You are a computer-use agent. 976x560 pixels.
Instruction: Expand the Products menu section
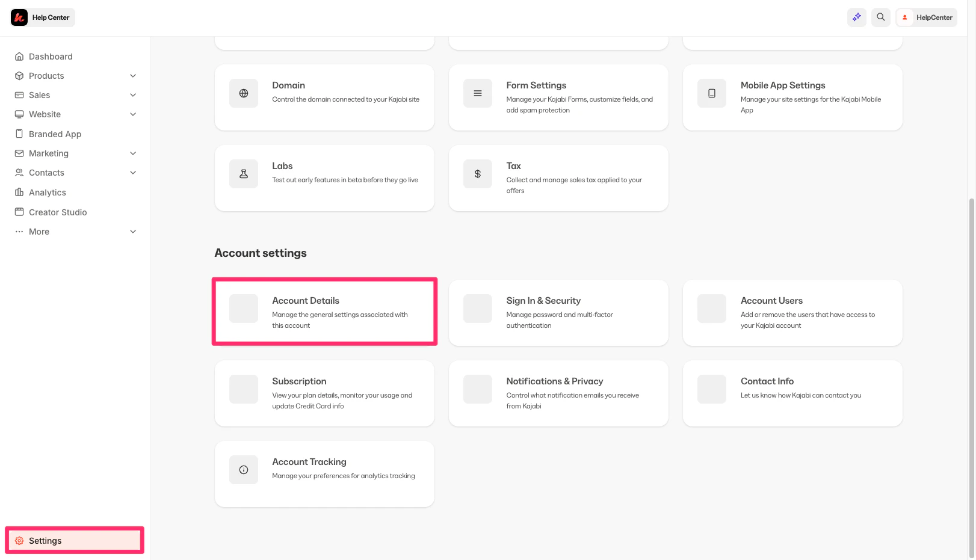coord(132,75)
